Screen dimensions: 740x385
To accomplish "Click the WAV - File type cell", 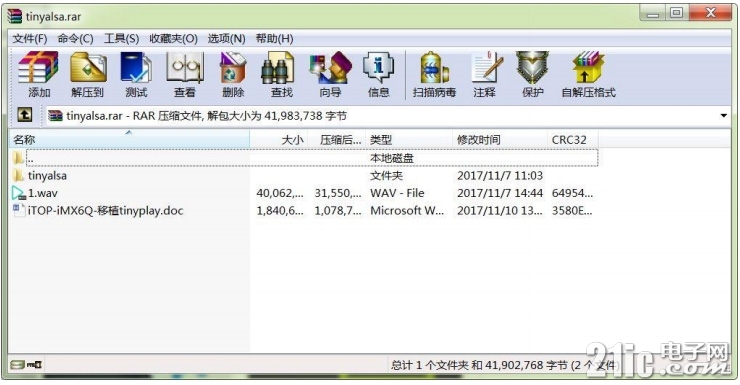I will (397, 193).
